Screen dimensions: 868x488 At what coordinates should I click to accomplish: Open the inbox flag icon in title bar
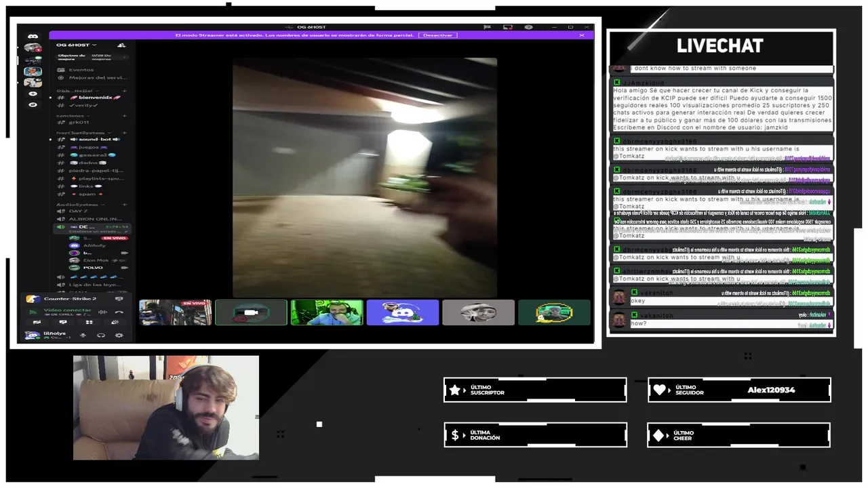(x=487, y=27)
